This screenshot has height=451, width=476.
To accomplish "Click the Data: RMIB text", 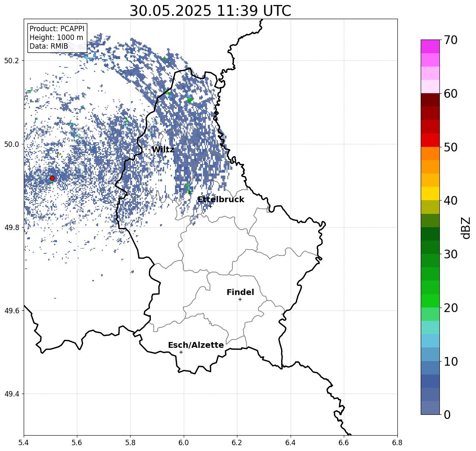I will (49, 46).
